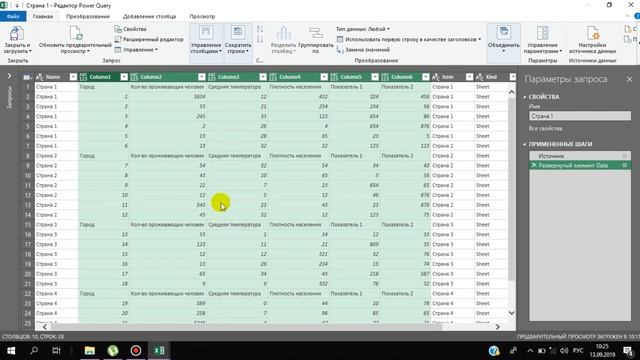Screen dimensions: 640x360
Task: Open the Расширенный редактор
Action: click(149, 39)
